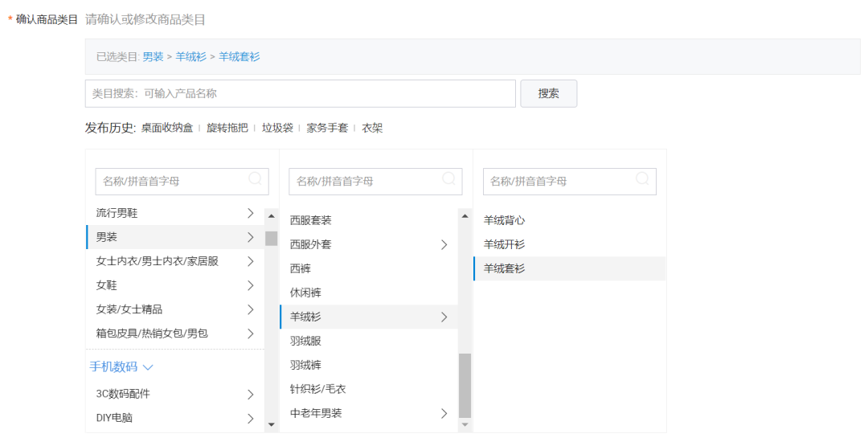Click the 搜索 button
868x442 pixels.
(x=548, y=93)
